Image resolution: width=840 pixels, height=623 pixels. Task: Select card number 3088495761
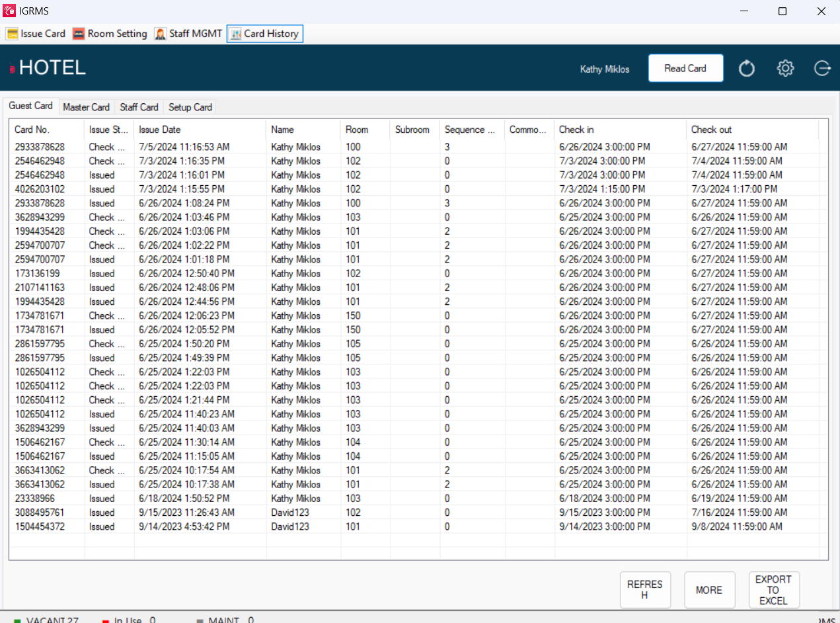click(40, 513)
